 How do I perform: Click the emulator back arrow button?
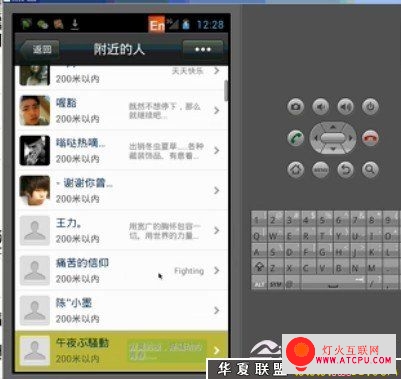pos(345,169)
